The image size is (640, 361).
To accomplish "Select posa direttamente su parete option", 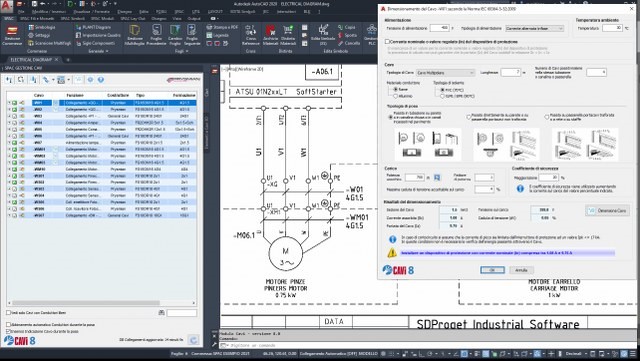I will click(x=469, y=117).
